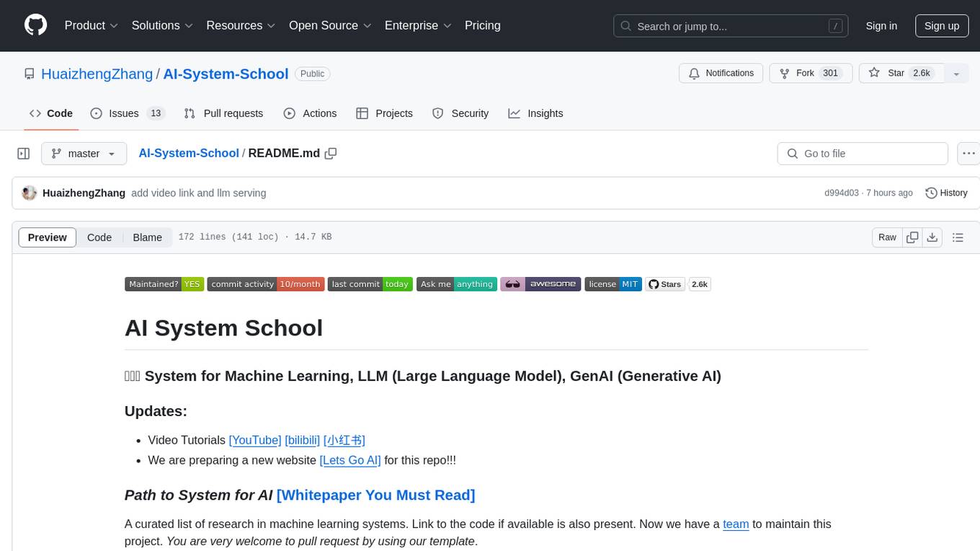The height and width of the screenshot is (551, 980).
Task: Open the Actions tab
Action: click(x=310, y=113)
